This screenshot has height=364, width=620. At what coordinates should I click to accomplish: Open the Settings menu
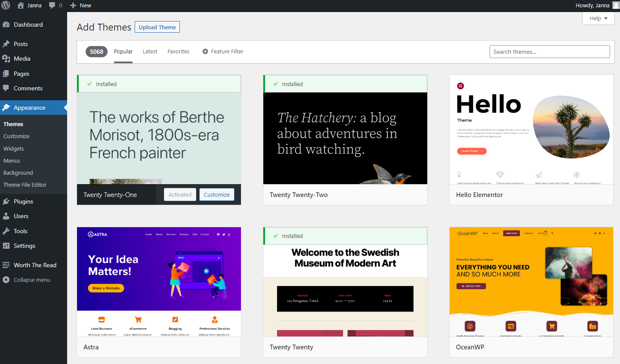pos(34,246)
